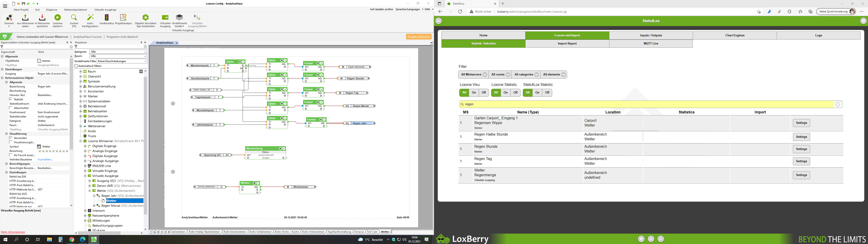Viewport: 868px width, 244px height.
Task: Open Vordefinierte Geräte layers icon
Action: [179, 17]
